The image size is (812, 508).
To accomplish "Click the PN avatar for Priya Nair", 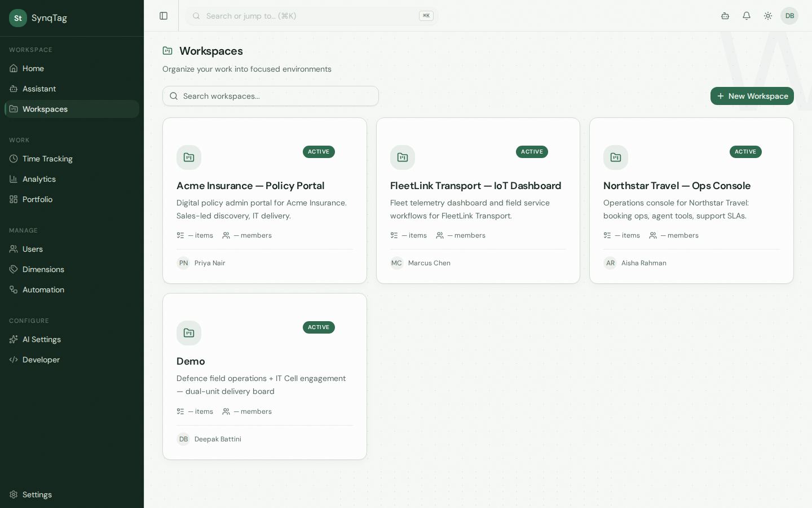I will (x=183, y=263).
